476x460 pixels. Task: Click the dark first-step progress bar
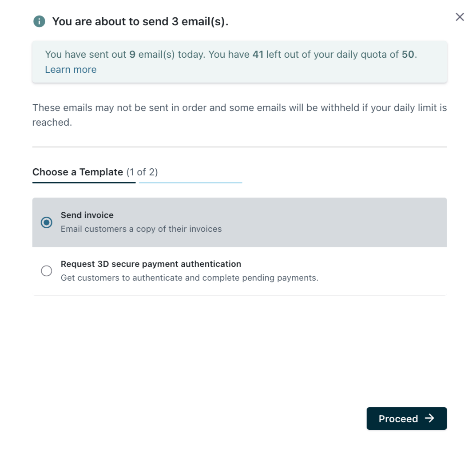click(x=84, y=182)
